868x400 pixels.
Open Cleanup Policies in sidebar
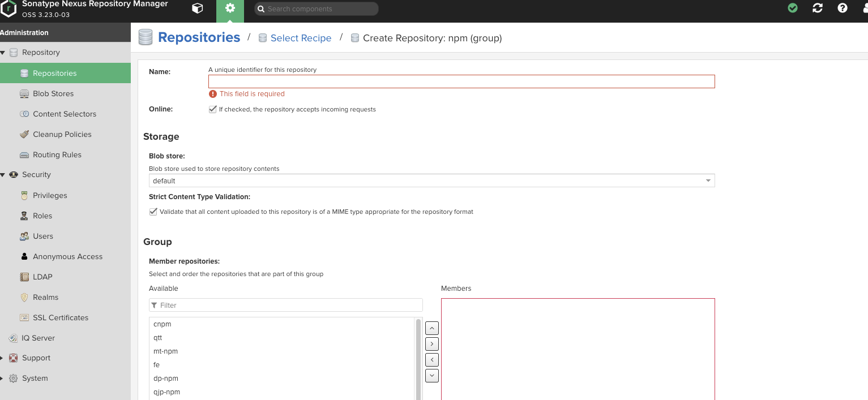pyautogui.click(x=65, y=134)
